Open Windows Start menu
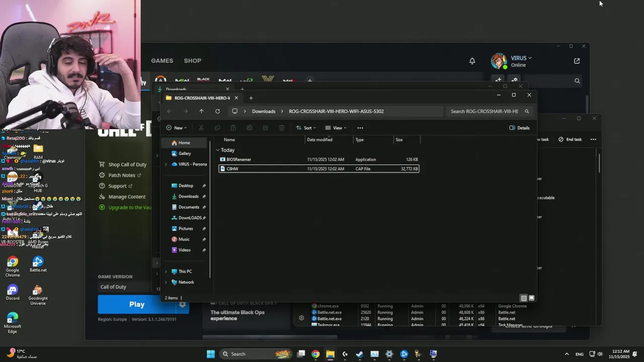 coord(211,354)
